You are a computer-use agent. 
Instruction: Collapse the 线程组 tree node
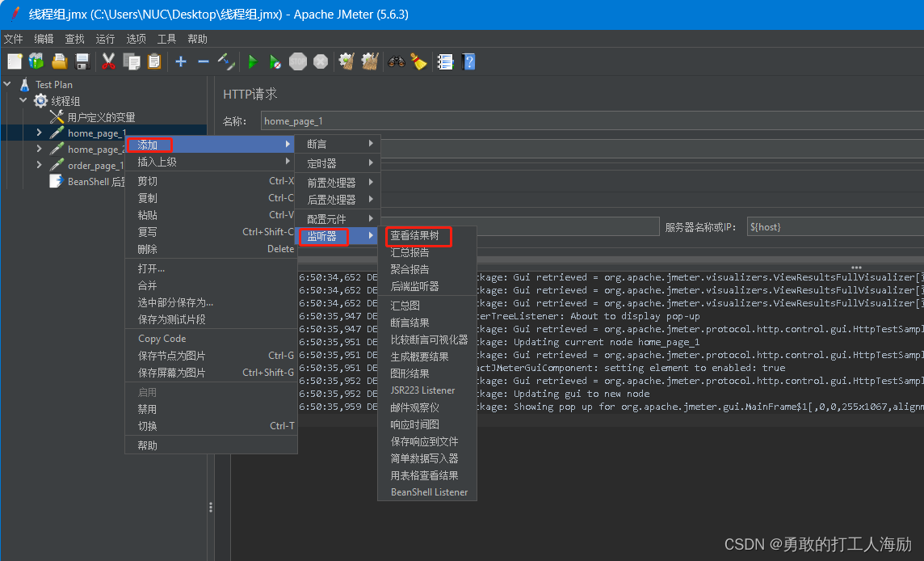point(23,100)
